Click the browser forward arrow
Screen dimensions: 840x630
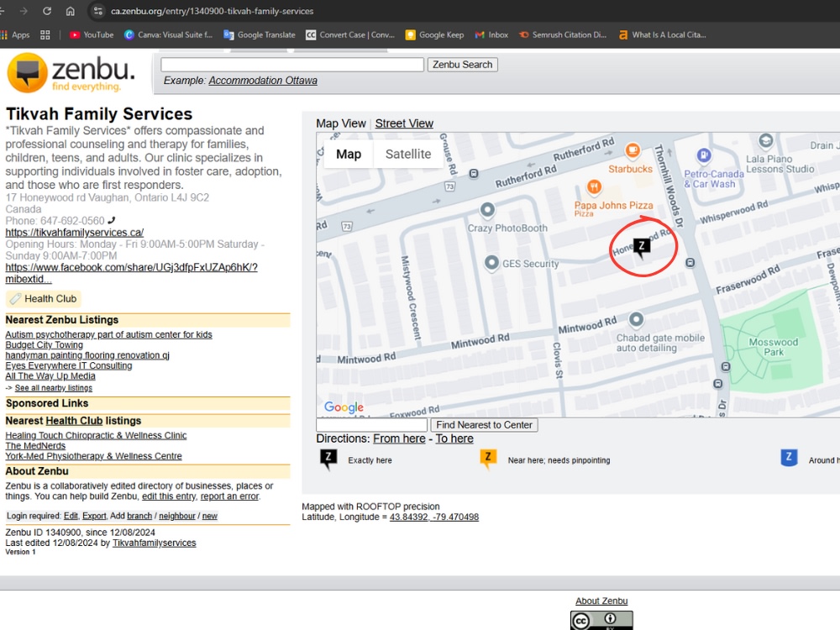click(x=23, y=11)
